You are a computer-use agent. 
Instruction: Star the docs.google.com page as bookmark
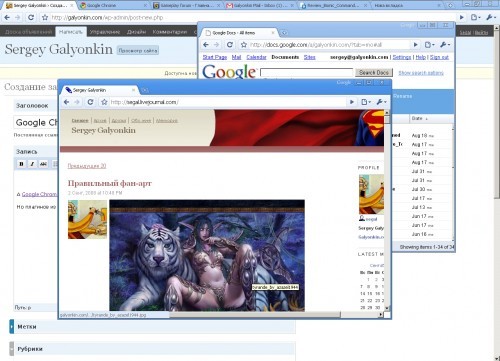pos(244,45)
